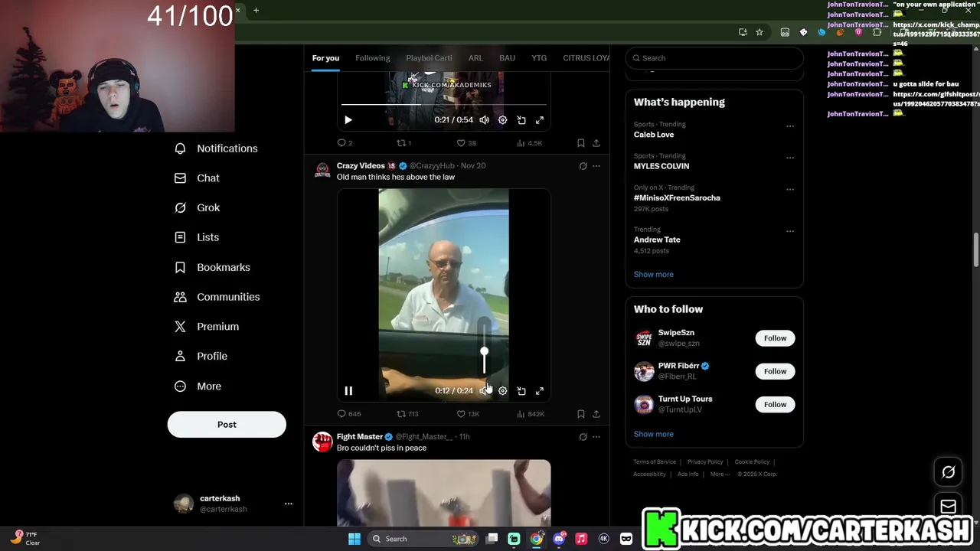
Task: Open the BAU timeline tab
Action: pyautogui.click(x=507, y=58)
